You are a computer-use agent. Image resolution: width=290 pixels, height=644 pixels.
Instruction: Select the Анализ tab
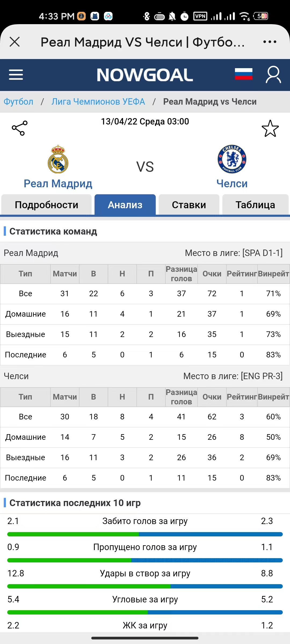tap(125, 205)
